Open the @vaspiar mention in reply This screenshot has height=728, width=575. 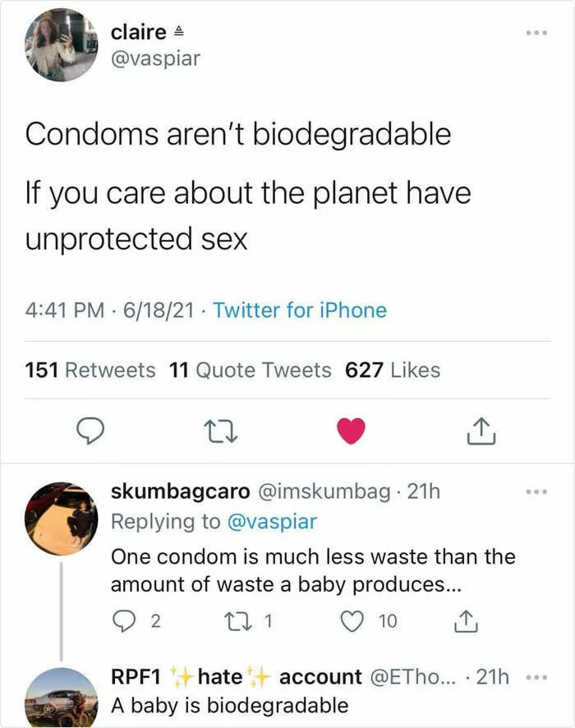[x=270, y=521]
